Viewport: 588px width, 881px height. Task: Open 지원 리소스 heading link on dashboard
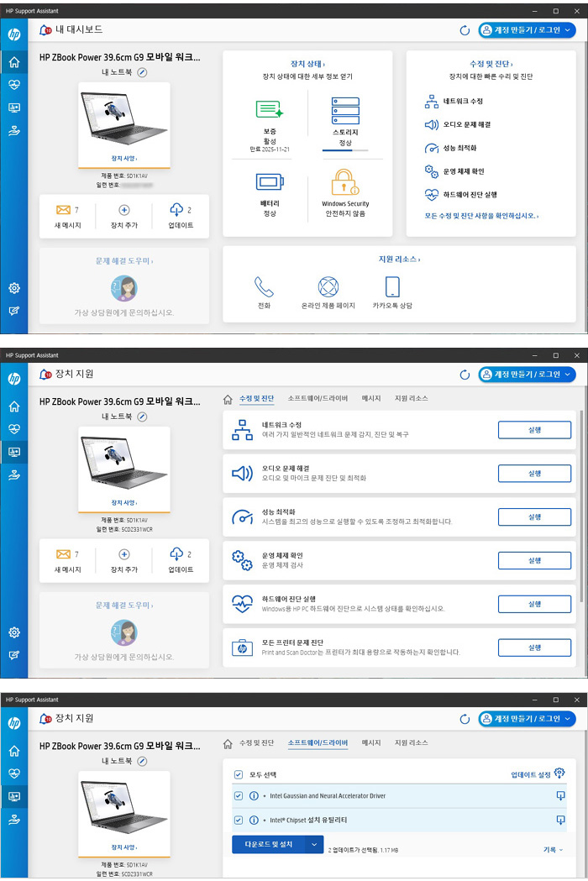(x=399, y=259)
